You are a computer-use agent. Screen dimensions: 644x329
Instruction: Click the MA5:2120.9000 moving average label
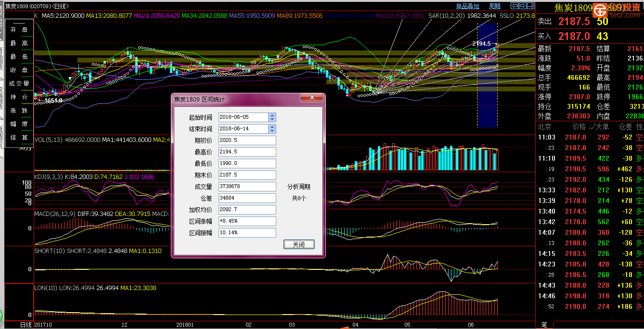click(x=63, y=16)
